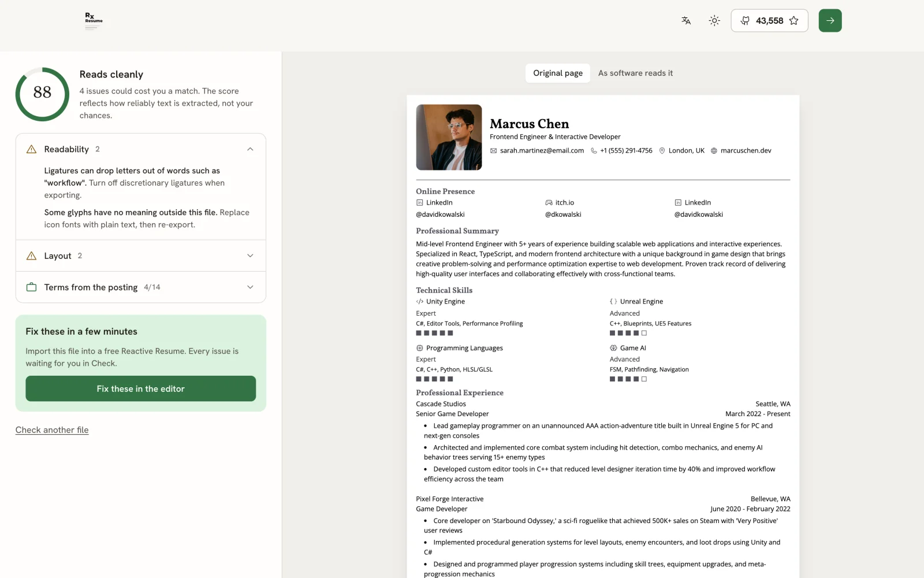
Task: Click the March 2022 - Present date
Action: [x=758, y=414]
